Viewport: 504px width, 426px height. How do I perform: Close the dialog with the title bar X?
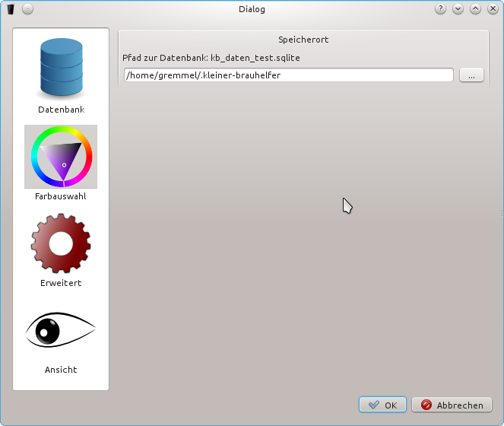click(493, 9)
